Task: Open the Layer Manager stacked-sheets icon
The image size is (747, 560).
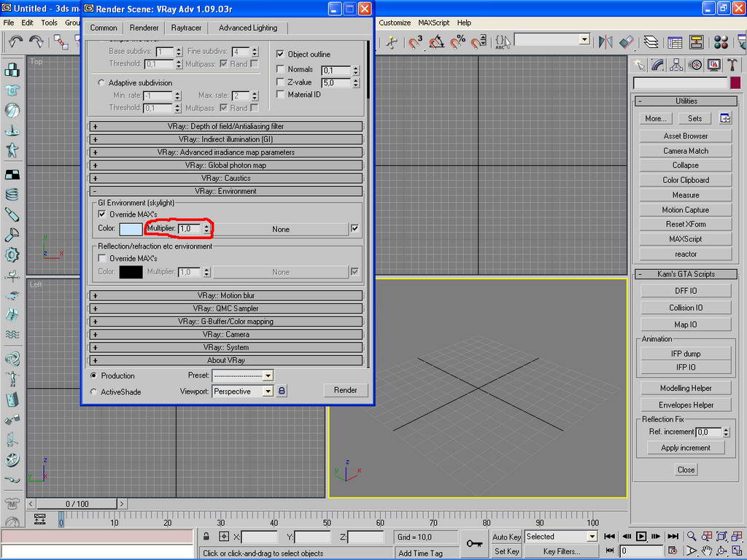Action: (x=651, y=42)
